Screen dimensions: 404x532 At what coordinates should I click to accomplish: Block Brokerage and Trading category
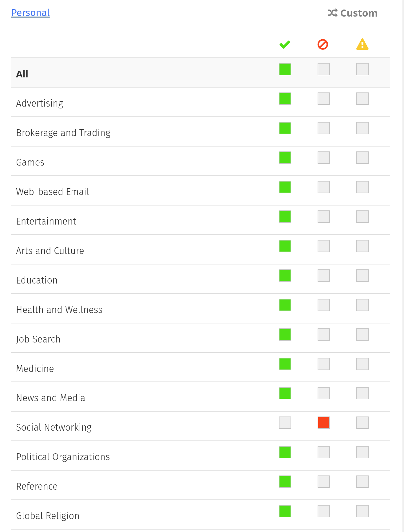click(323, 128)
